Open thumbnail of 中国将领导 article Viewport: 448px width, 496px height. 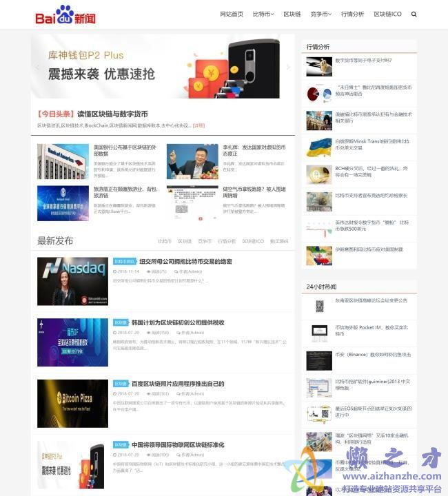(x=72, y=465)
